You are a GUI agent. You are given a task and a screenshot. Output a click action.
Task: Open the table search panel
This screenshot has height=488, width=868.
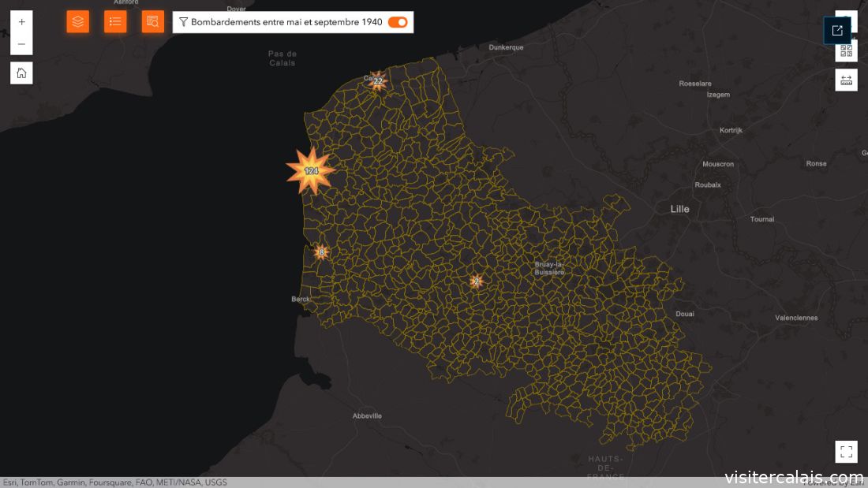pyautogui.click(x=153, y=22)
